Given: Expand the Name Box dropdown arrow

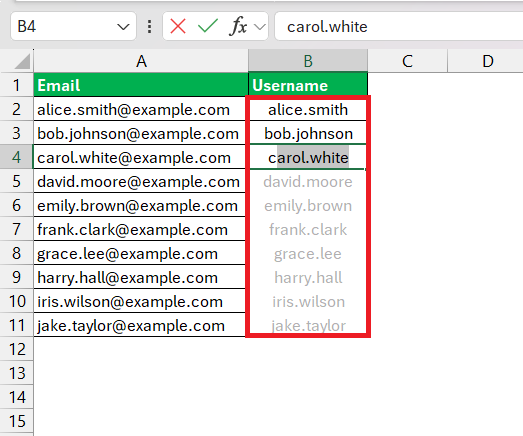Looking at the screenshot, I should (123, 27).
